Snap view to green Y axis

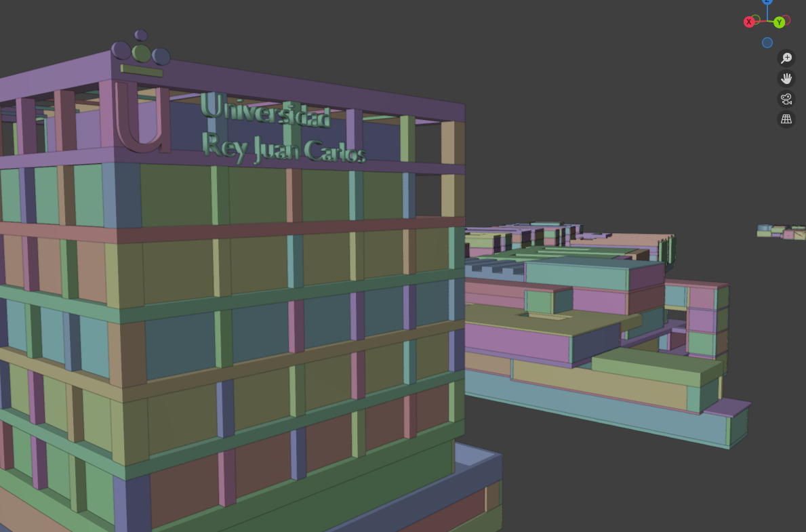point(779,22)
